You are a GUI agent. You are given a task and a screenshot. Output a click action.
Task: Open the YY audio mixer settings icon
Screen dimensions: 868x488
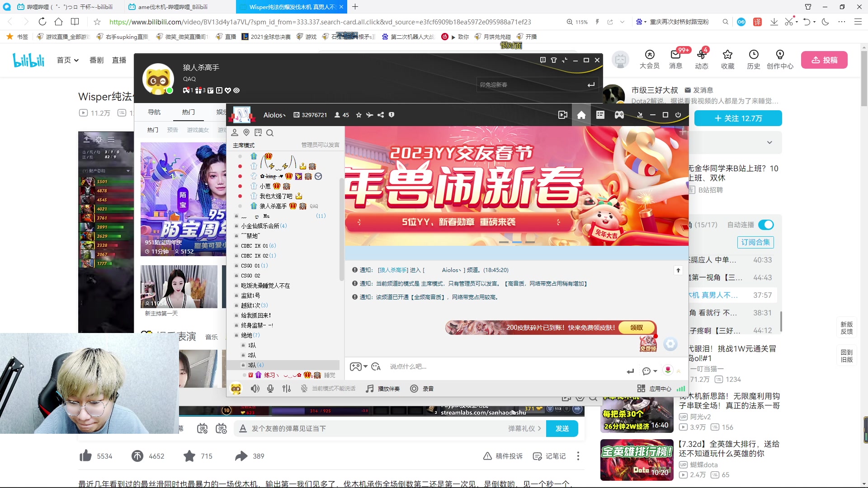pos(287,389)
